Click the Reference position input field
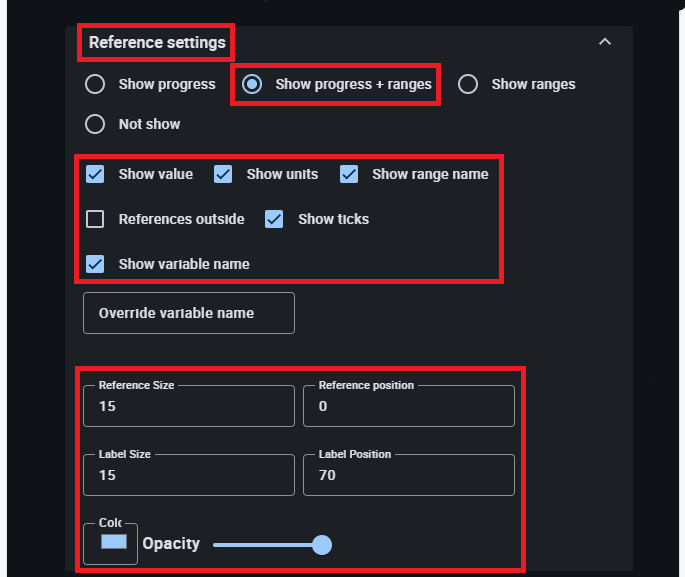Screen dimensions: 685x577 408,407
